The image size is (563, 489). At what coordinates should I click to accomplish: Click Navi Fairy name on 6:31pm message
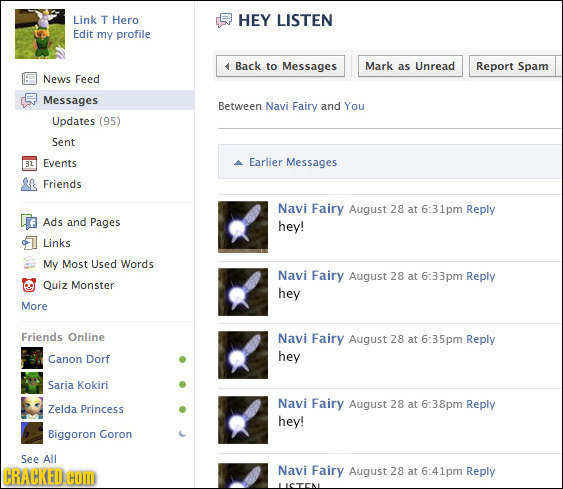pyautogui.click(x=311, y=208)
